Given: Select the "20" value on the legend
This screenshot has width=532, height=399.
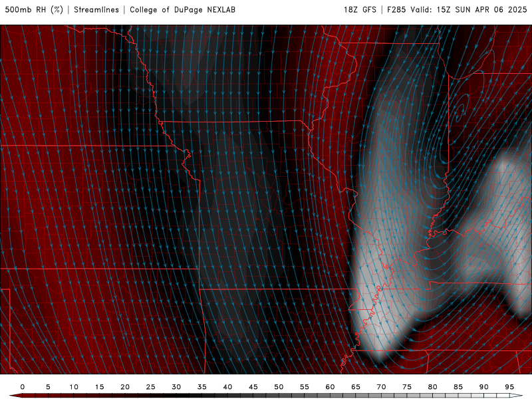Looking at the screenshot, I should coord(125,387).
